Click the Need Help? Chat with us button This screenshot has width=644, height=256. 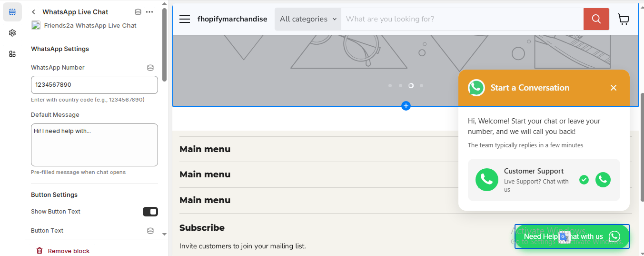(572, 236)
